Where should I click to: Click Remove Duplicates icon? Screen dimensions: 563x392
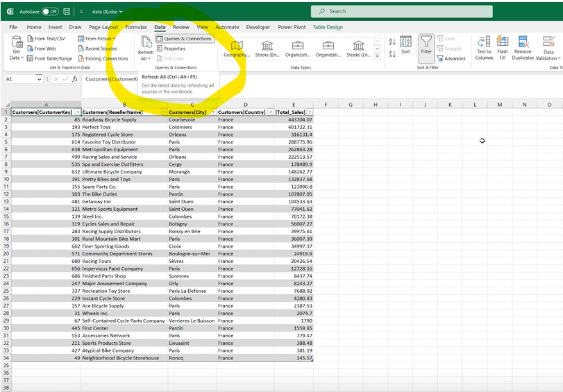click(523, 42)
